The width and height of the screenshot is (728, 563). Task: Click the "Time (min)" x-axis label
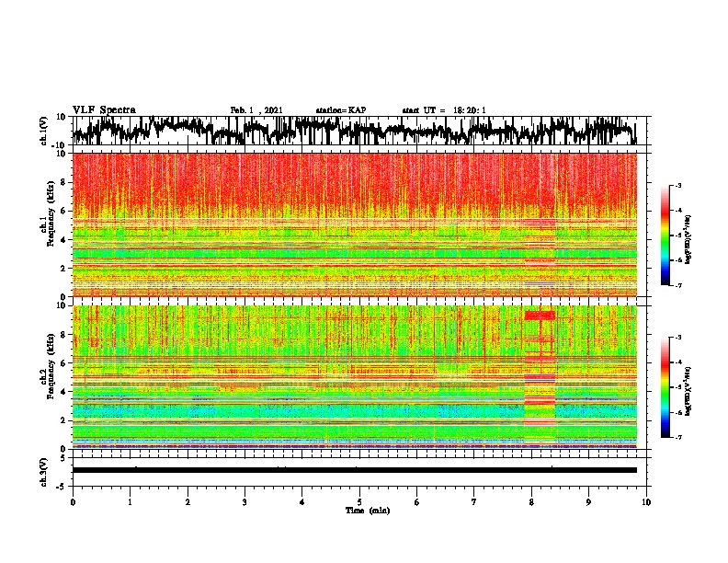(x=368, y=511)
